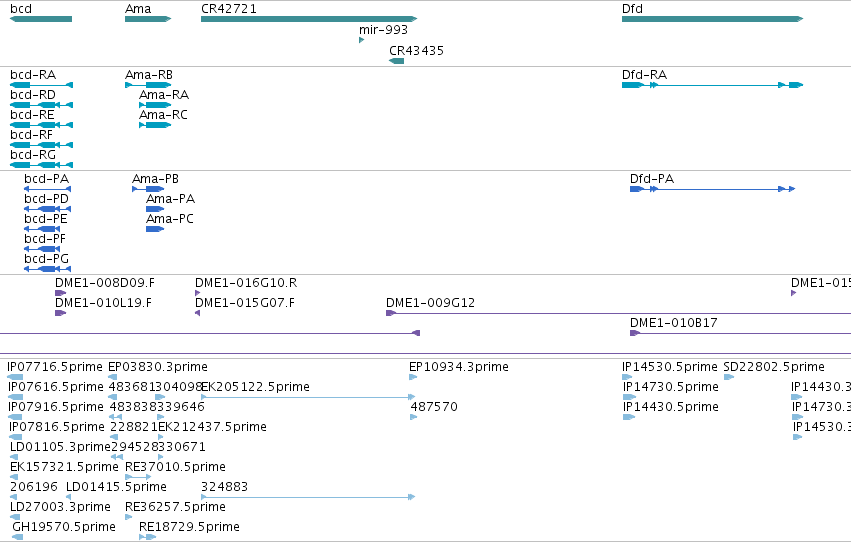Click IP14530.5prime EST label
The height and width of the screenshot is (542, 851).
670,367
